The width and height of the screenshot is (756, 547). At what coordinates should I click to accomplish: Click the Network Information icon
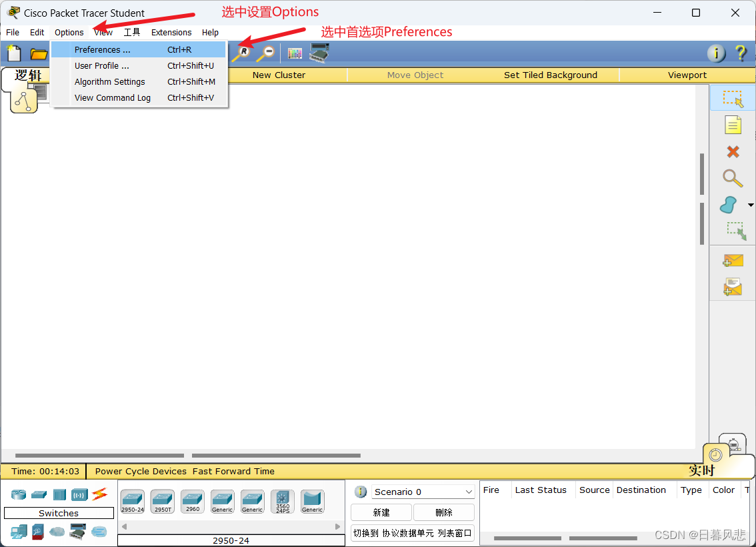click(716, 53)
